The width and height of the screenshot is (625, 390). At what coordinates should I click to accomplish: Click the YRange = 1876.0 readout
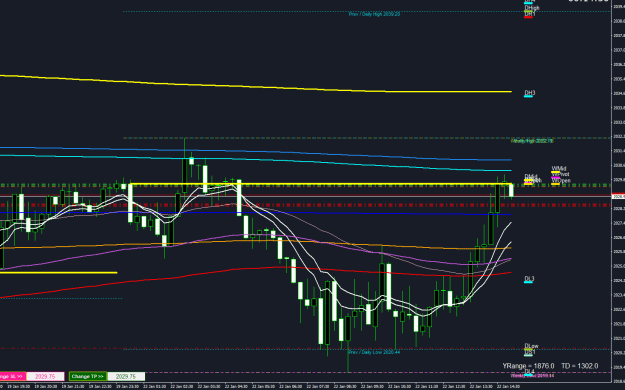pos(528,366)
